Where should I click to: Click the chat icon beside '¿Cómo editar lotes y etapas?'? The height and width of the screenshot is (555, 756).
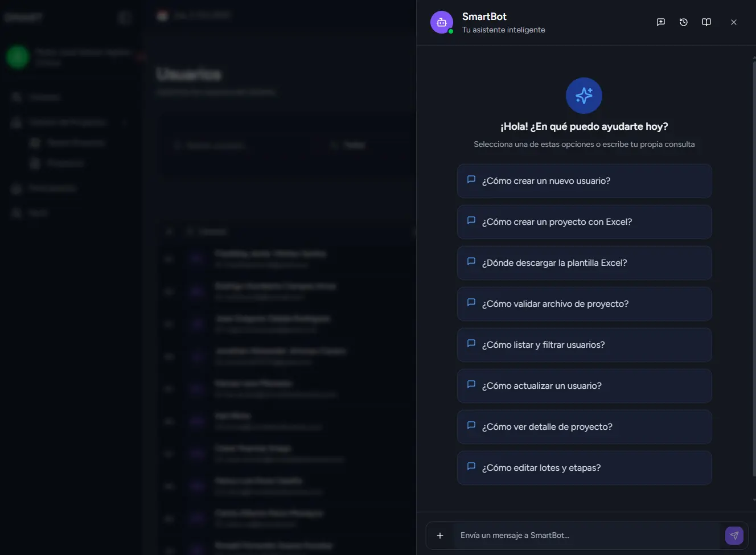[471, 467]
